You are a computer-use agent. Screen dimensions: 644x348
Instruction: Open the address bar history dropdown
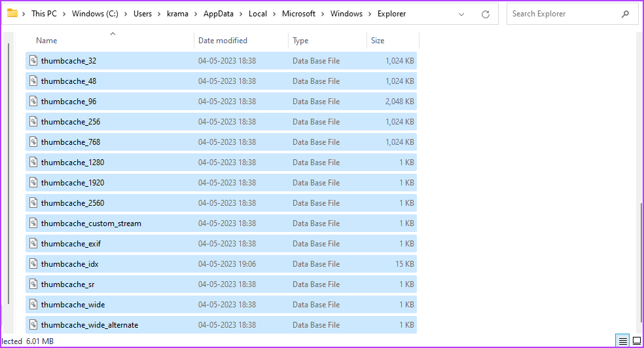(461, 14)
